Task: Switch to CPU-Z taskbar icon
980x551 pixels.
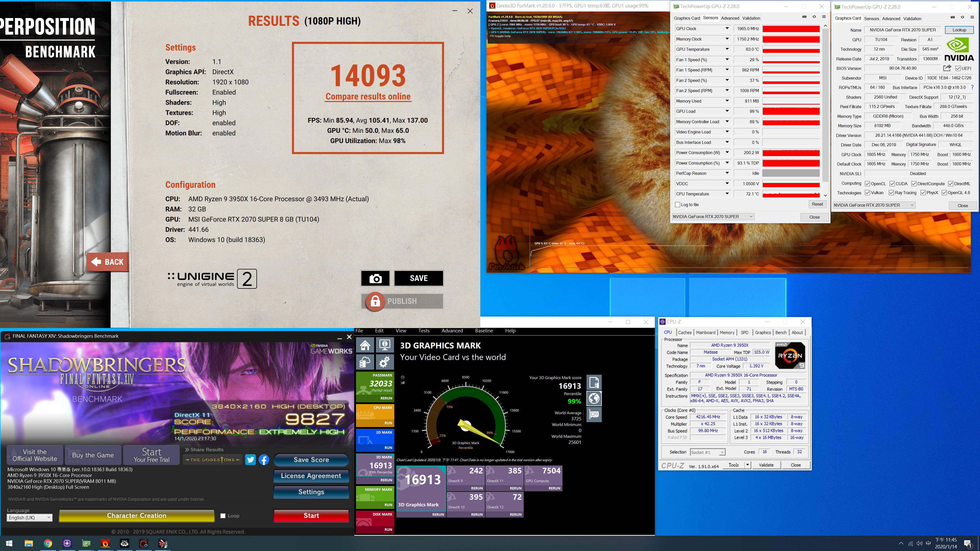Action: (67, 543)
